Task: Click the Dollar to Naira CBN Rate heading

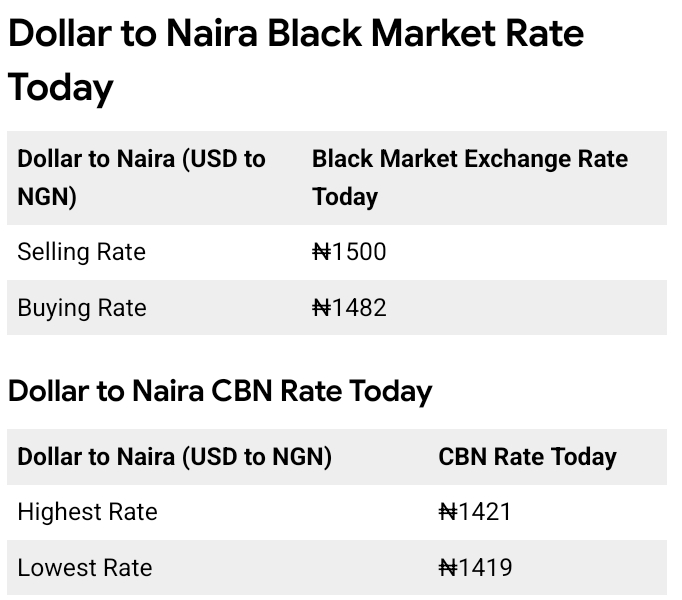Action: 220,391
